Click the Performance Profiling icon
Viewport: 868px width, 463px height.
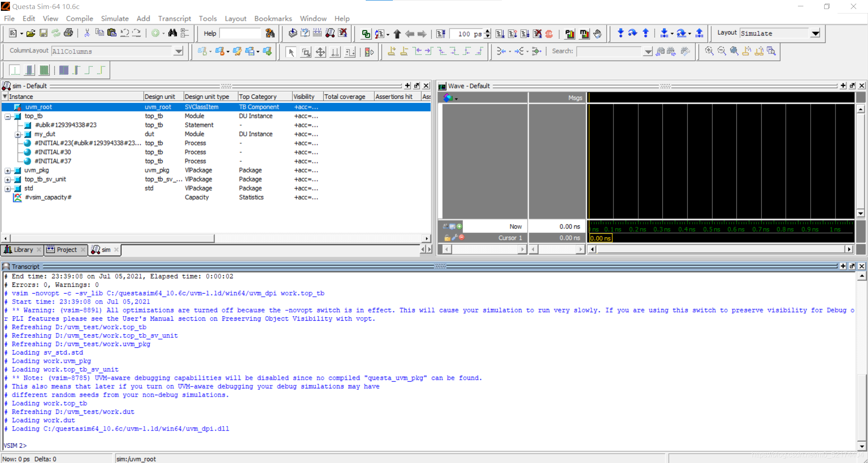[x=570, y=34]
